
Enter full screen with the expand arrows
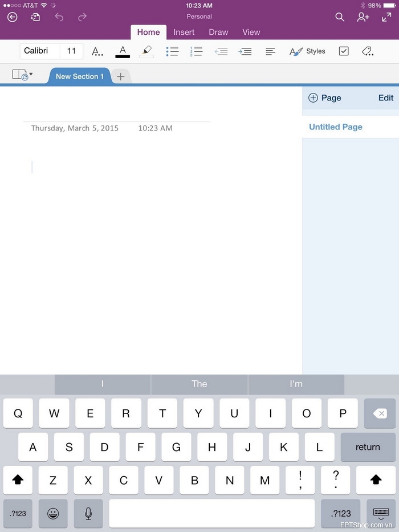[x=386, y=17]
